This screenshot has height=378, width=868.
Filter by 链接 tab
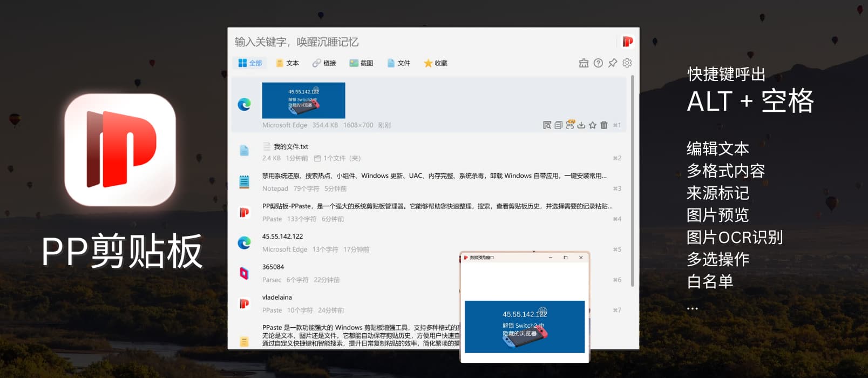coord(324,63)
